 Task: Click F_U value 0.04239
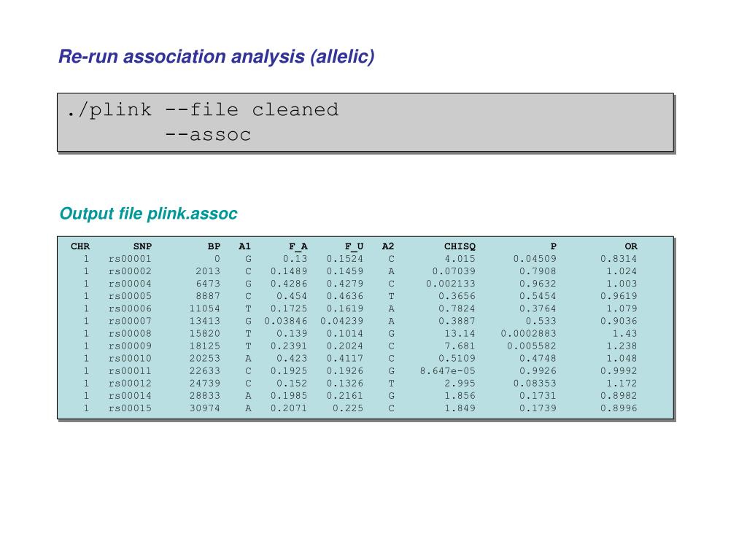341,321
